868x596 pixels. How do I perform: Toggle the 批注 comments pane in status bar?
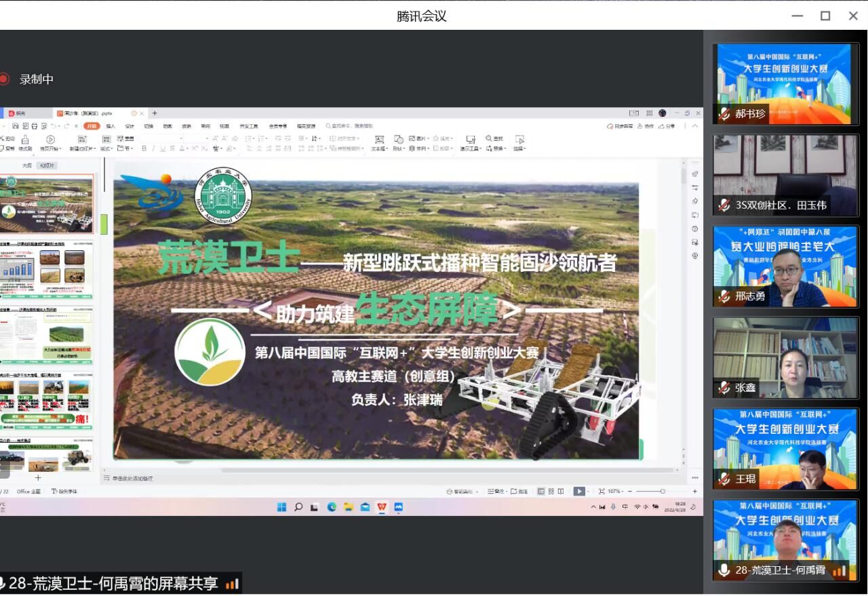519,492
